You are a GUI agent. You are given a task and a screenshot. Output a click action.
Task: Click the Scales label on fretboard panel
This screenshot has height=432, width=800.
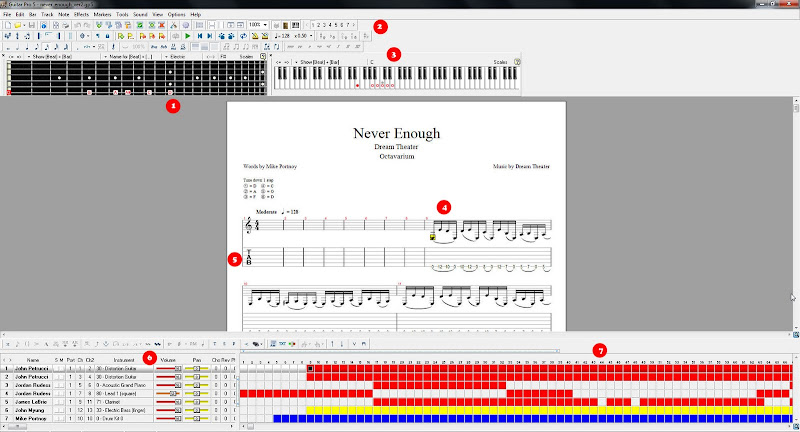[x=246, y=56]
